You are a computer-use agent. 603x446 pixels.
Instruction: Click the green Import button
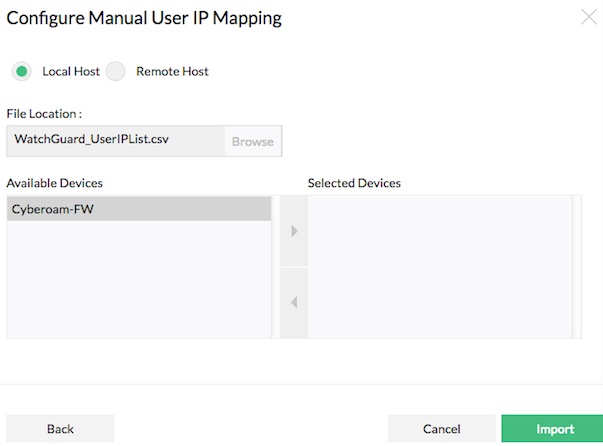pos(555,429)
